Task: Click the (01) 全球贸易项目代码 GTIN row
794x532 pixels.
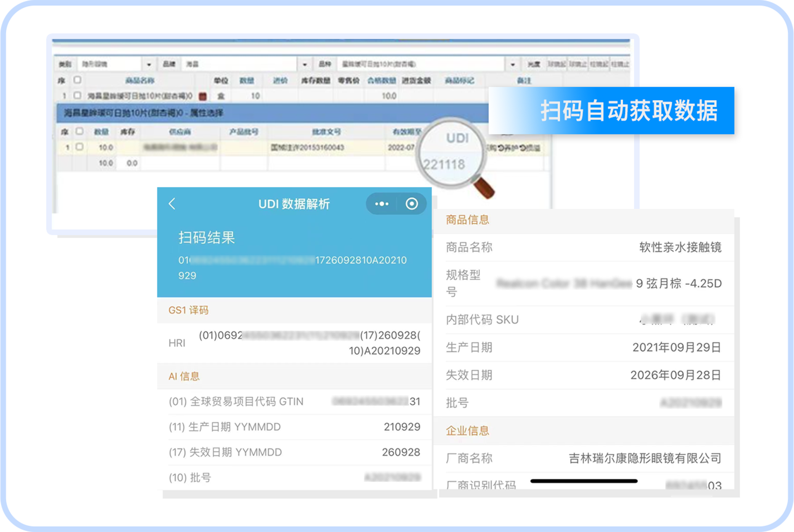Action: (294, 401)
